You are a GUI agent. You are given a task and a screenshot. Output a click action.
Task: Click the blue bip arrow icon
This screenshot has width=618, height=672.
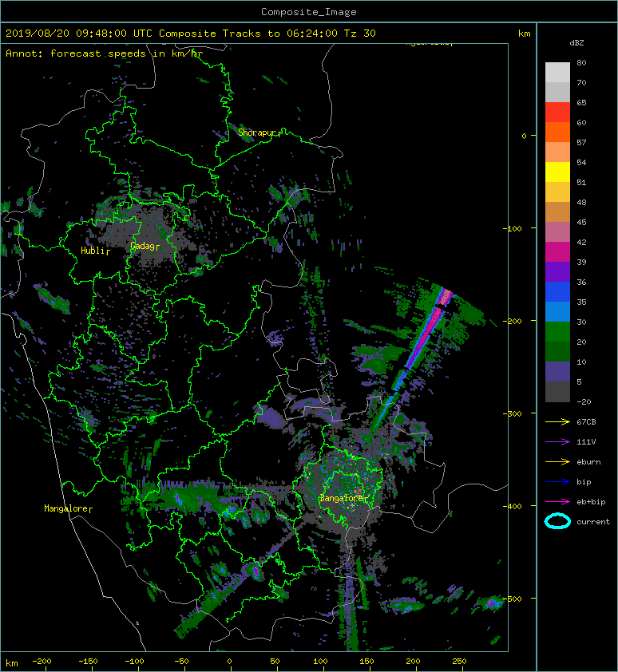[x=557, y=482]
